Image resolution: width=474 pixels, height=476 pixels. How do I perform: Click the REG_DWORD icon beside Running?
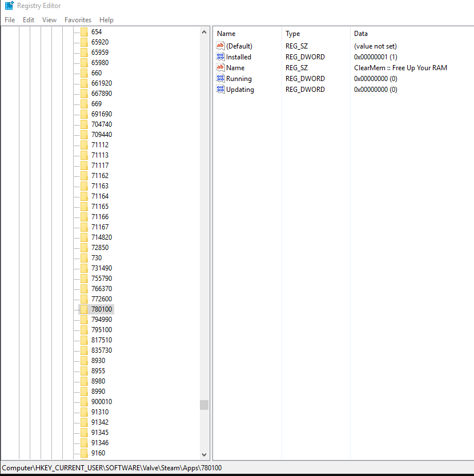pos(220,78)
